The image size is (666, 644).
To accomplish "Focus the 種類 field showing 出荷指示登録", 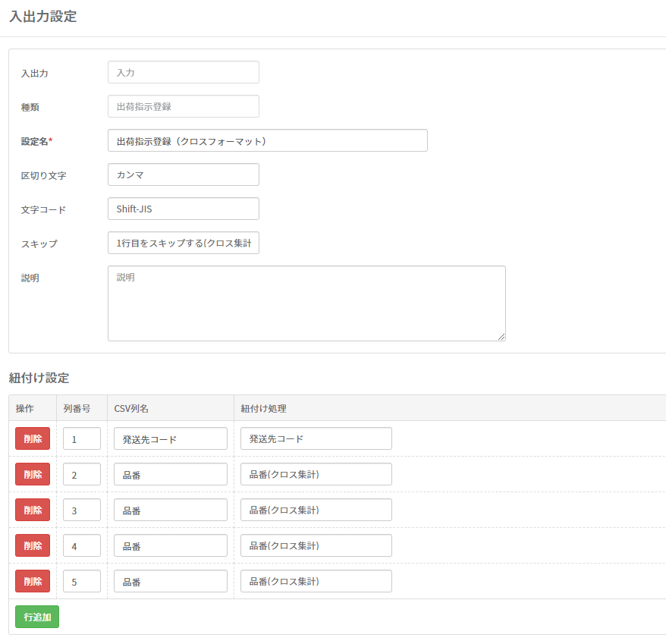I will [x=183, y=106].
